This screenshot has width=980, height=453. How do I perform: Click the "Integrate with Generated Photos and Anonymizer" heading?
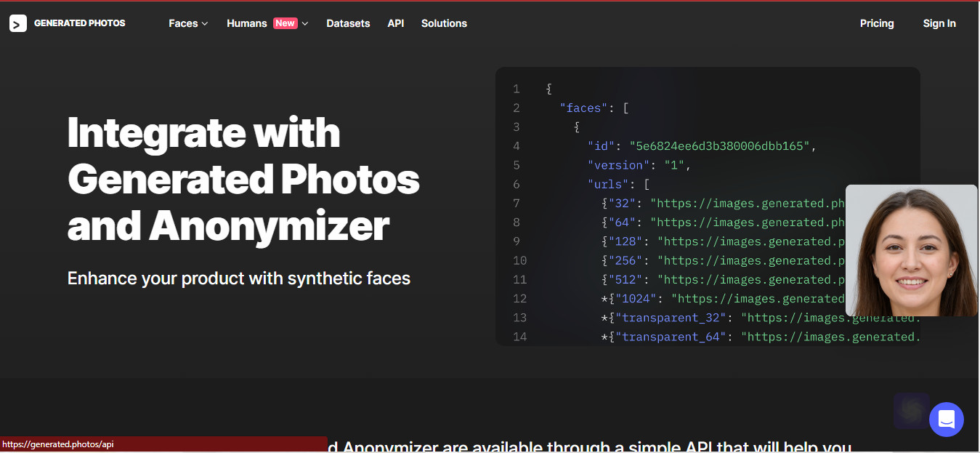pyautogui.click(x=243, y=179)
